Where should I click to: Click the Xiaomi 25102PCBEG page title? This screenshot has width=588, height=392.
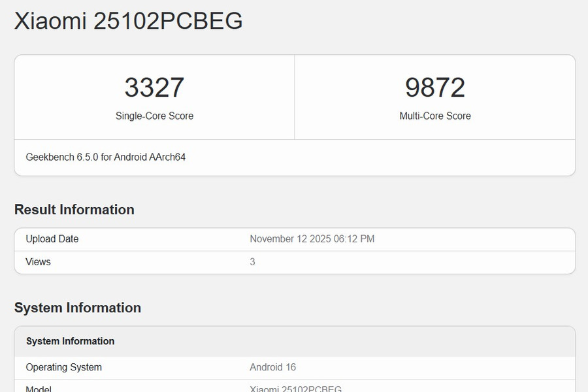tap(129, 21)
